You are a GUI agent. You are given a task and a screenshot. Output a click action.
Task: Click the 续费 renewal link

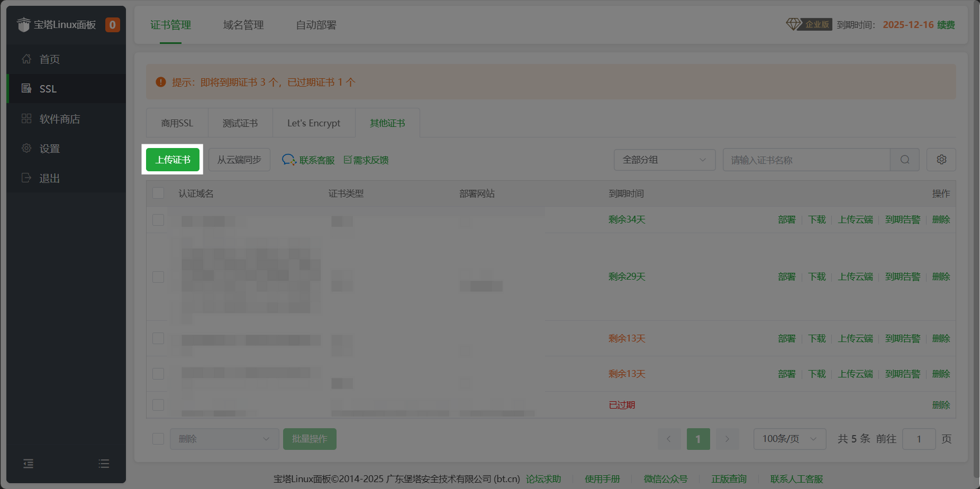point(947,24)
